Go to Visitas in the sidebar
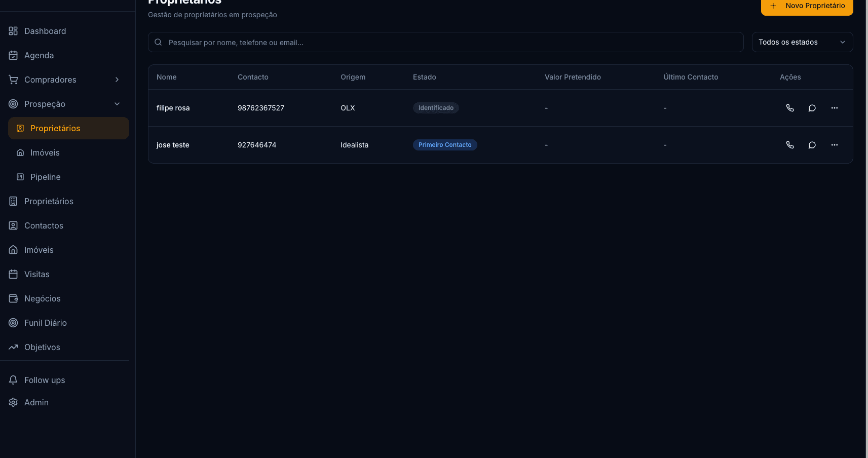This screenshot has height=458, width=868. (x=68, y=274)
